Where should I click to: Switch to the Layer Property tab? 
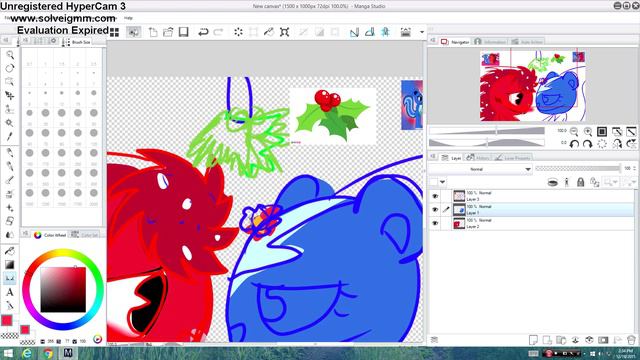(x=513, y=158)
